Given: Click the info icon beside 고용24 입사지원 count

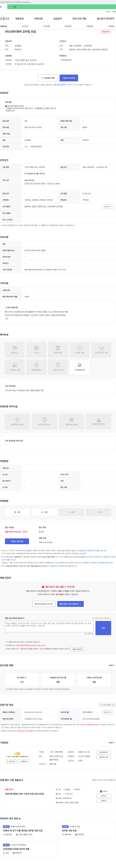Looking at the screenshot, I should (x=101, y=677).
